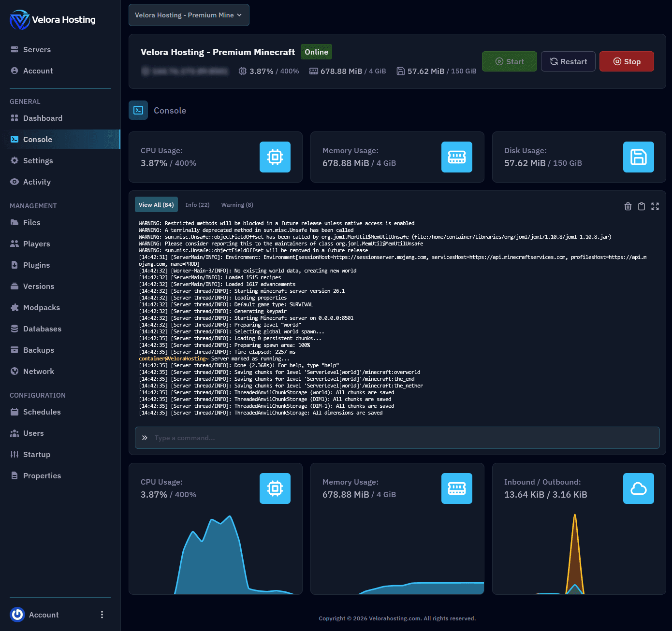Click the terminal icon beside Console heading
The height and width of the screenshot is (631, 672).
pos(138,110)
